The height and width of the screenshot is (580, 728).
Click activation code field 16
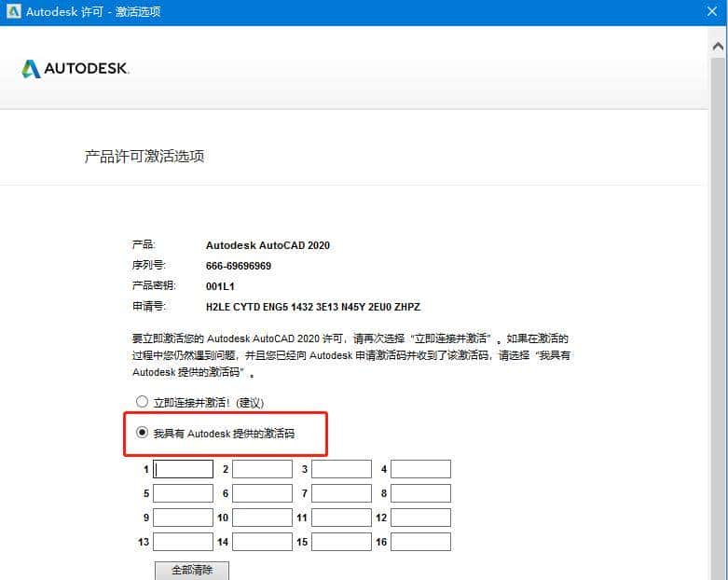pyautogui.click(x=420, y=542)
